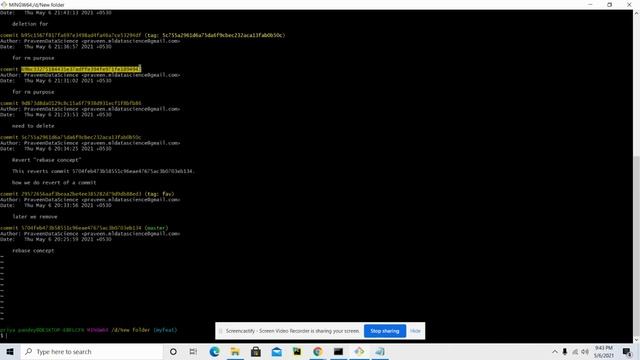
Task: Click 'how we do revert of a commit'
Action: tap(54, 182)
